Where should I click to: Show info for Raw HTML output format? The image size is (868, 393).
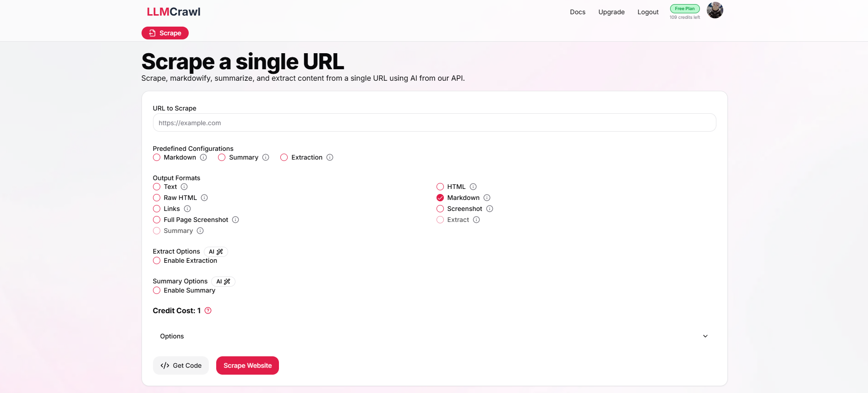pyautogui.click(x=204, y=198)
